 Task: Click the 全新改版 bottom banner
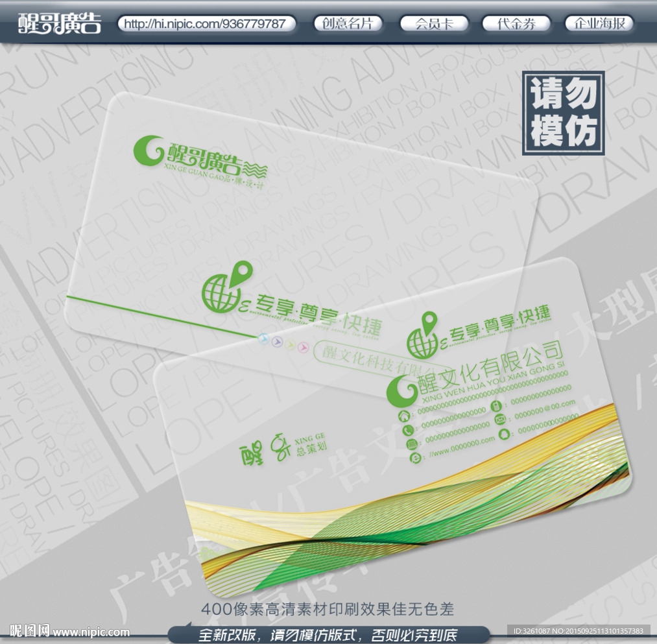pyautogui.click(x=328, y=634)
